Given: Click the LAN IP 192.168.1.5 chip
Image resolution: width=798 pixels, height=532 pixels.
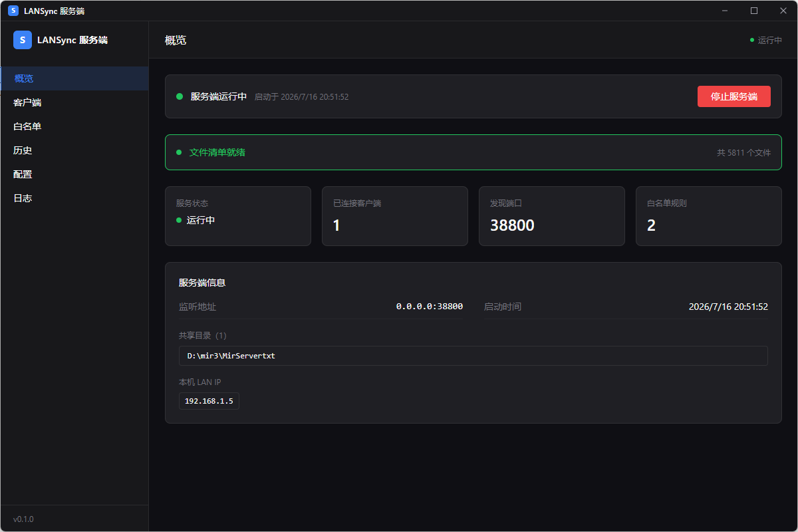Looking at the screenshot, I should pos(209,401).
